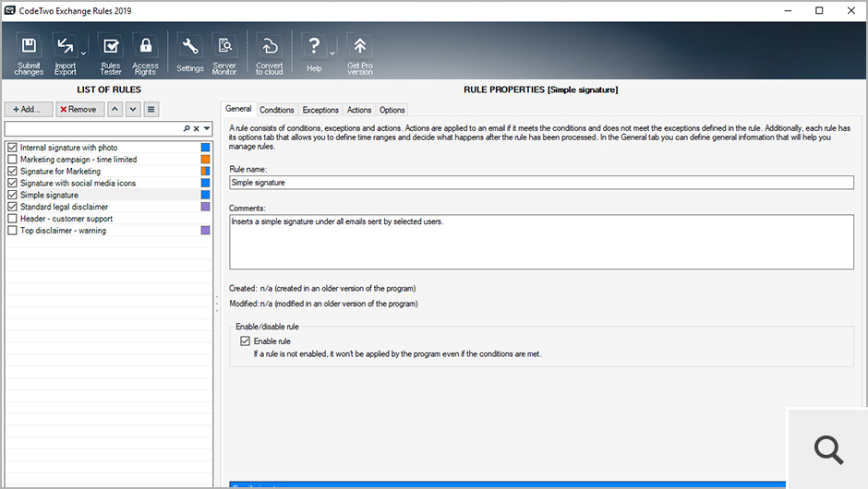This screenshot has width=868, height=489.
Task: Uncheck Signature with social media icons rule
Action: pyautogui.click(x=12, y=183)
